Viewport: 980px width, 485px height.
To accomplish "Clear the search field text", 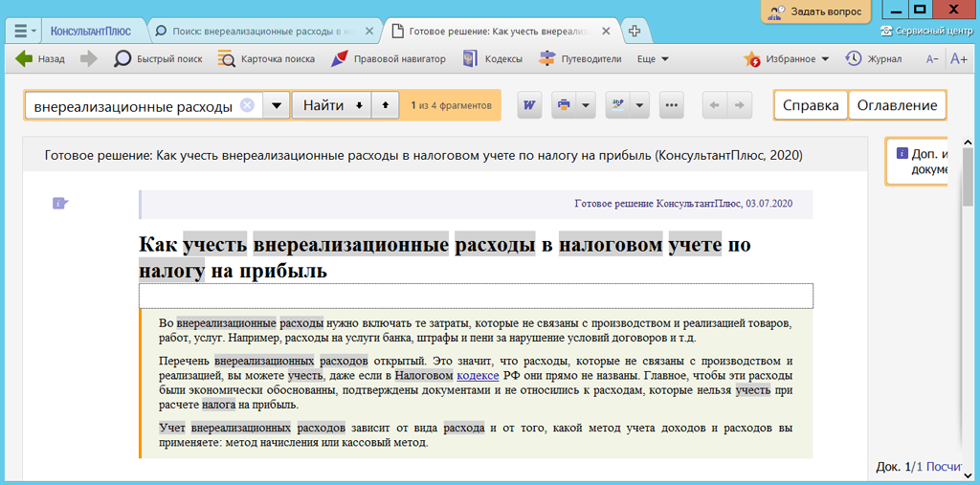I will coord(247,105).
